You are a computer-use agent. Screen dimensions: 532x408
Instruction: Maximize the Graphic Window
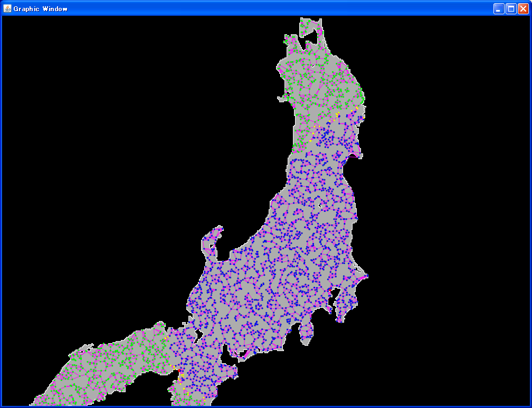click(511, 8)
